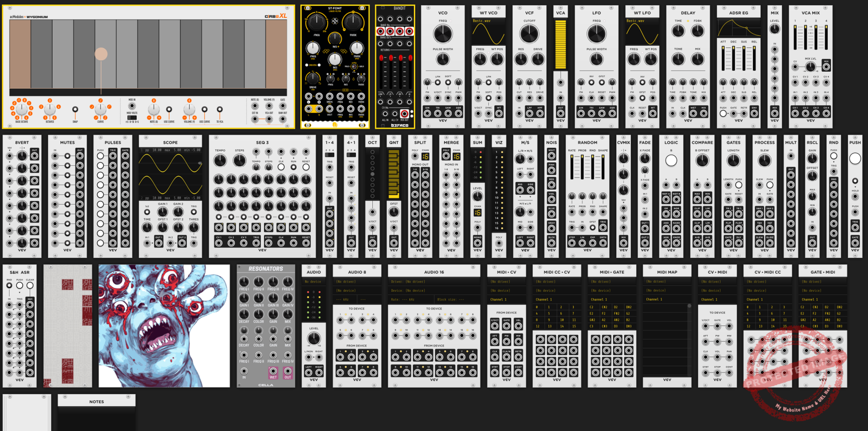Screen dimensions: 868x431
Task: Click the ADSR EG PUSH button
Action: [723, 113]
